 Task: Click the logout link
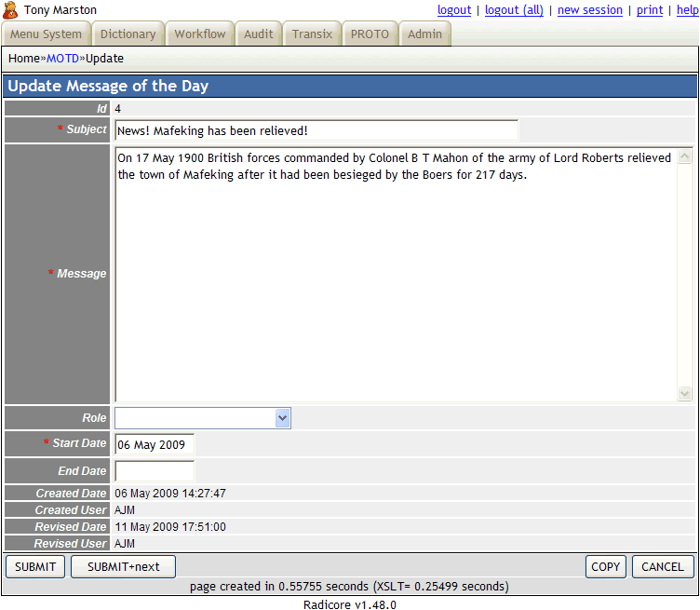click(x=454, y=10)
